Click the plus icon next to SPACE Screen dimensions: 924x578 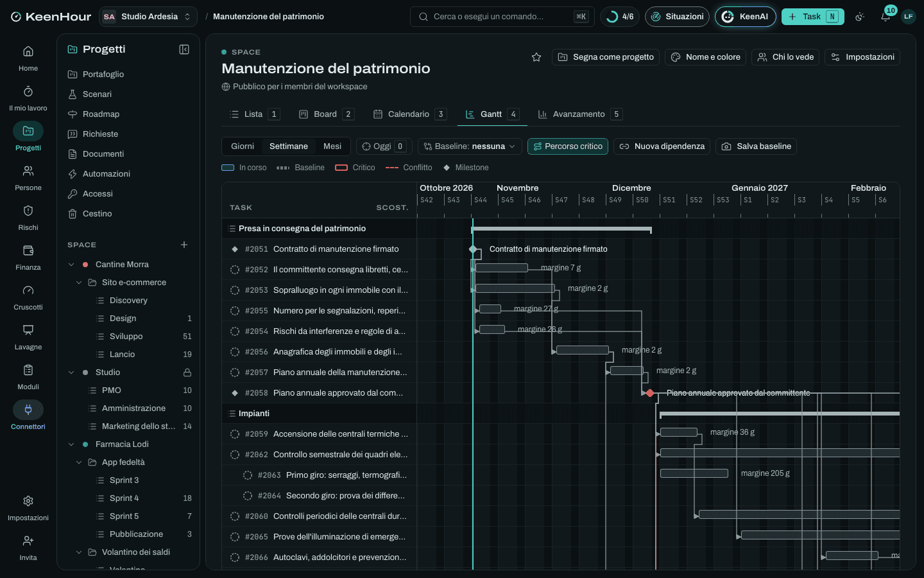pos(184,245)
